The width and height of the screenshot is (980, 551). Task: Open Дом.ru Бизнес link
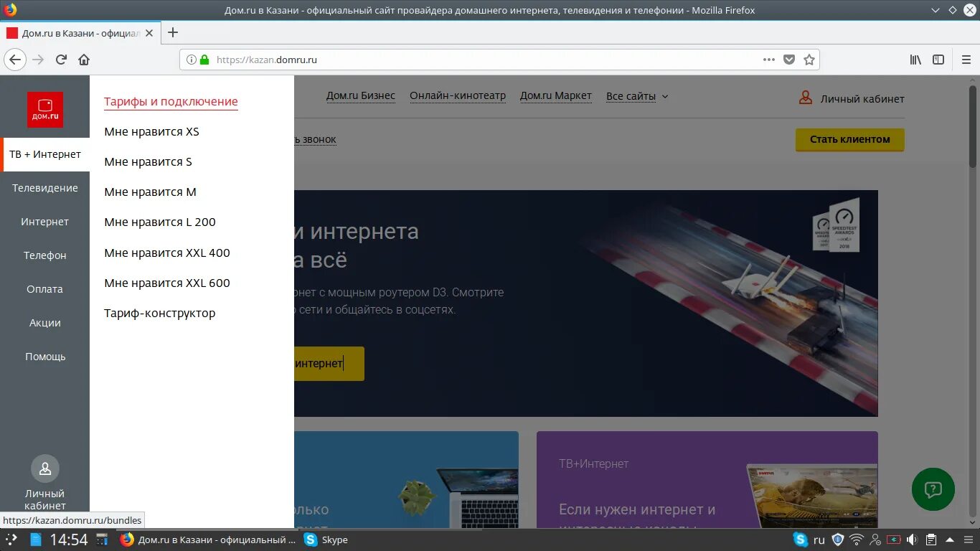[x=361, y=96]
